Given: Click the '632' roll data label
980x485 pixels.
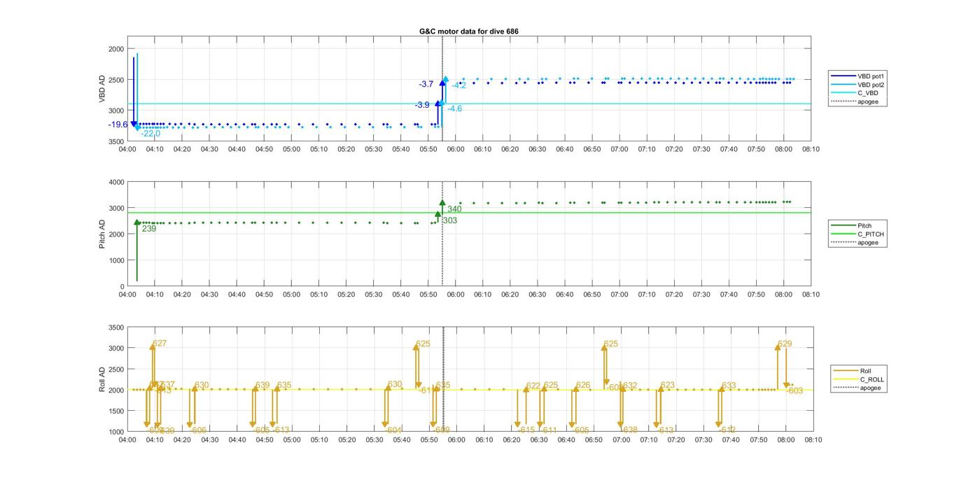Looking at the screenshot, I should 630,386.
